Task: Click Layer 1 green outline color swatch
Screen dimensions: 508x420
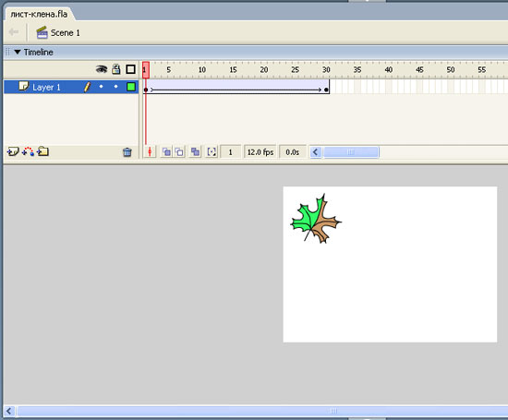Action: tap(131, 87)
